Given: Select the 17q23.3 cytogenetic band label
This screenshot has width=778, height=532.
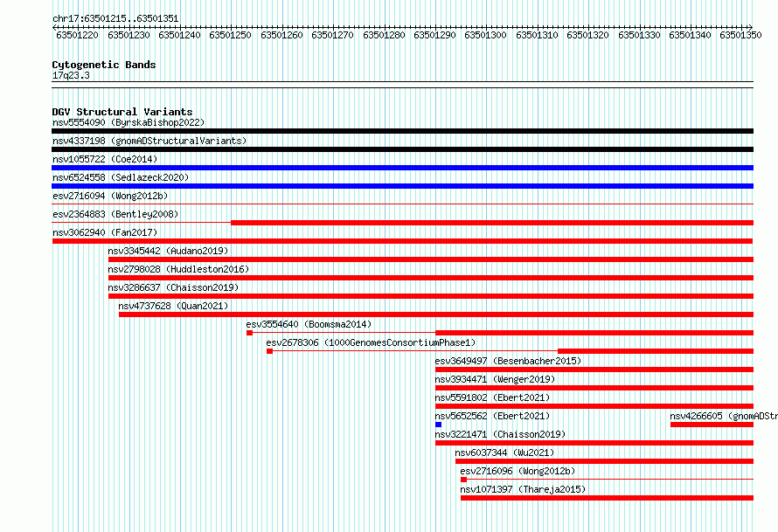Looking at the screenshot, I should click(71, 75).
